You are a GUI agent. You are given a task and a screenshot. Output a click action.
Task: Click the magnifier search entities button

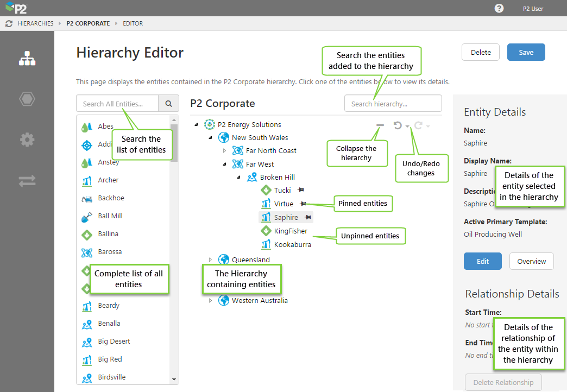(168, 104)
